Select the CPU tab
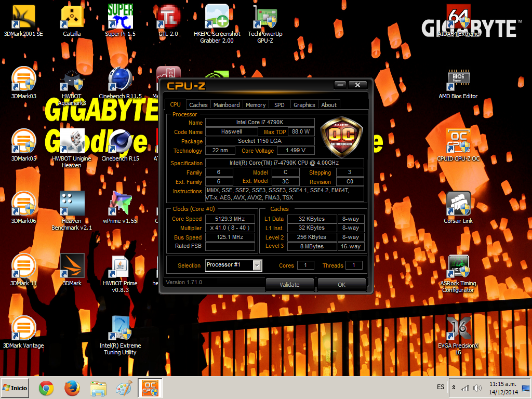Screen dimensions: 532x399 [x=176, y=104]
